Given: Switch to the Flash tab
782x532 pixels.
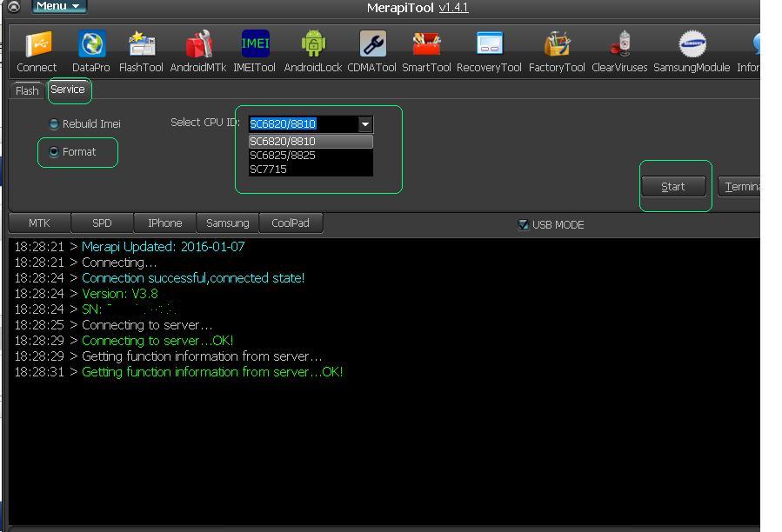Looking at the screenshot, I should [27, 90].
